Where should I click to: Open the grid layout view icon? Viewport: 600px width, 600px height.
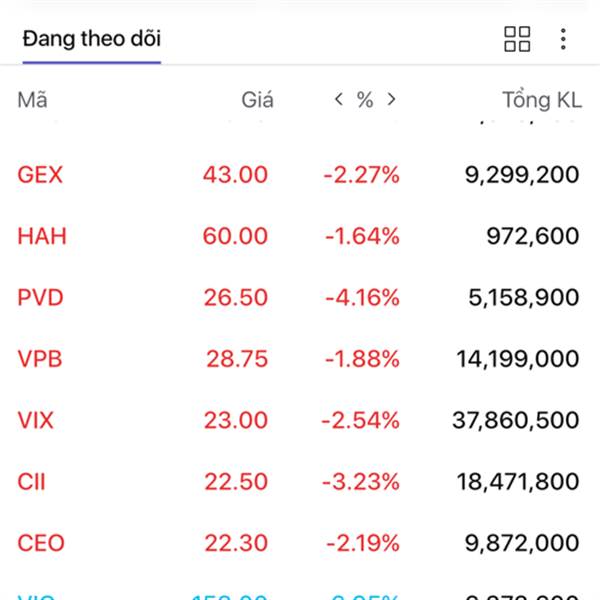click(517, 39)
